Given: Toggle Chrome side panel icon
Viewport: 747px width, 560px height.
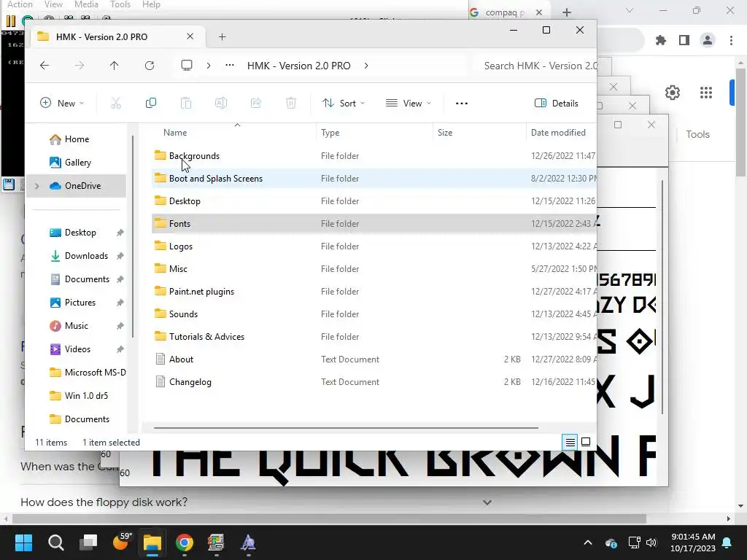Looking at the screenshot, I should click(684, 41).
